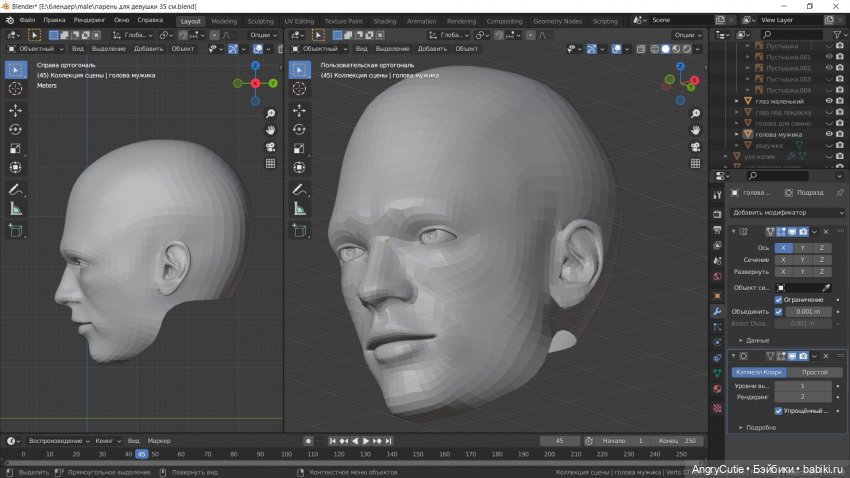The width and height of the screenshot is (850, 478).
Task: Switch to orthographic grid view in left viewport
Action: (x=271, y=164)
